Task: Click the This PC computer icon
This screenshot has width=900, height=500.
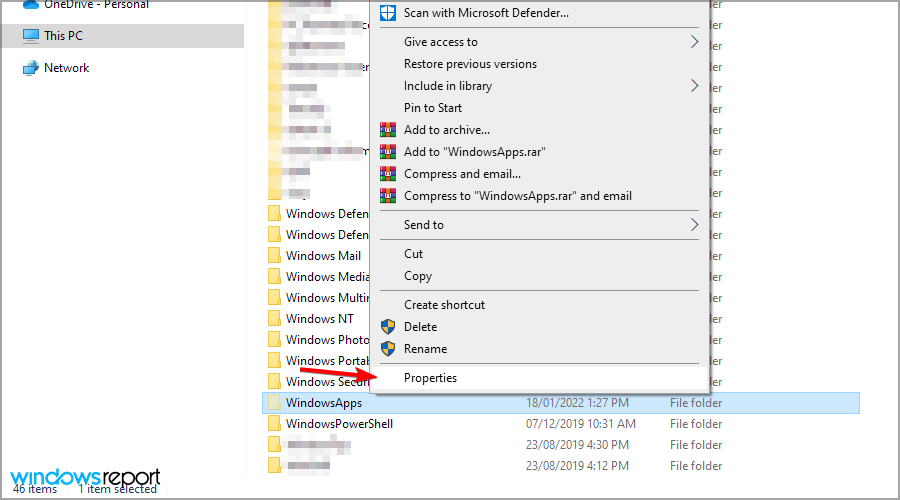Action: (31, 36)
